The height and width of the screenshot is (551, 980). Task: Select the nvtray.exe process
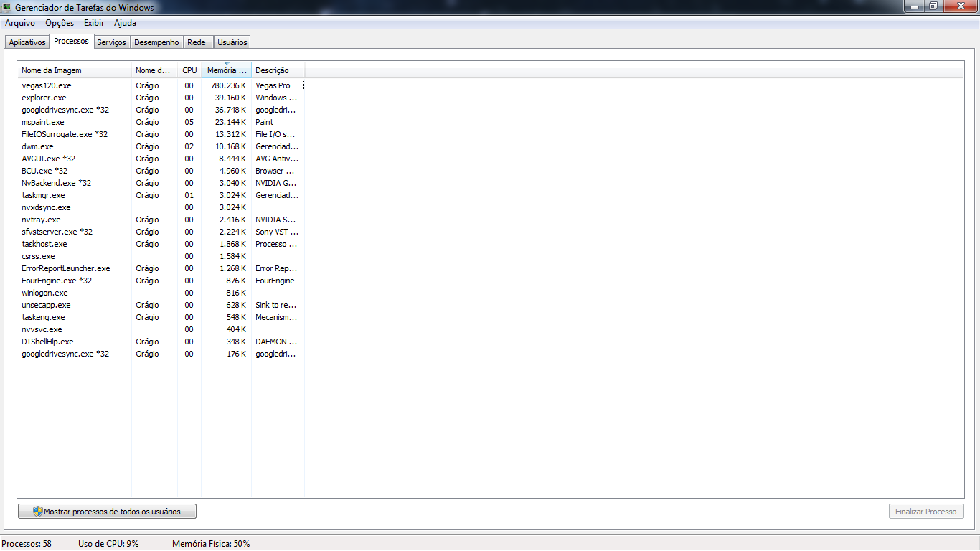[161, 220]
